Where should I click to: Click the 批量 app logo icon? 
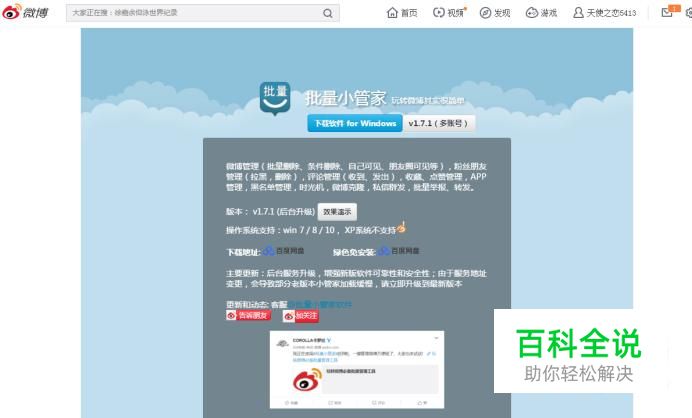[275, 98]
